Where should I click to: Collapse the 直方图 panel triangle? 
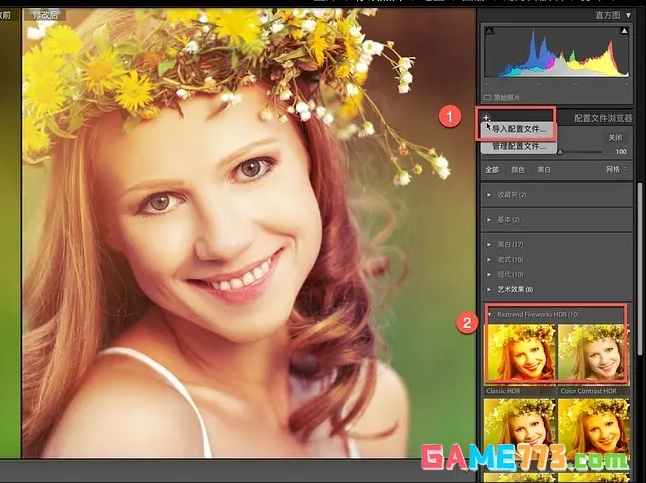click(628, 15)
